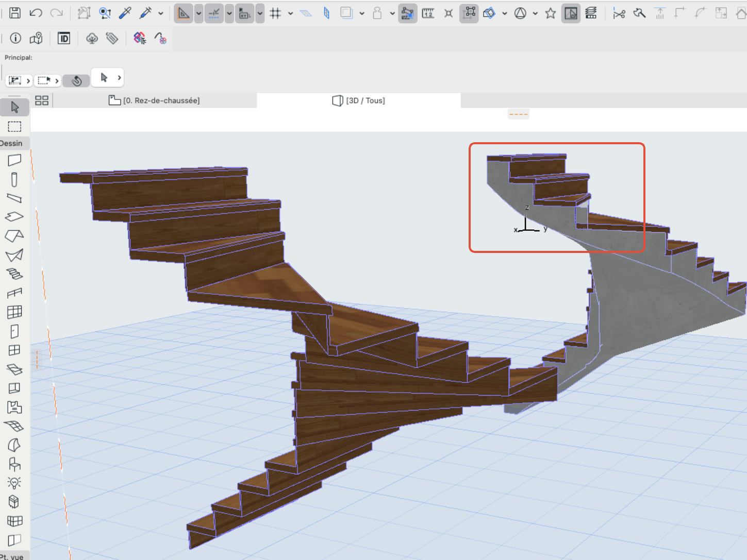Toggle the guide lines set-square button
The image size is (747, 560).
[183, 13]
